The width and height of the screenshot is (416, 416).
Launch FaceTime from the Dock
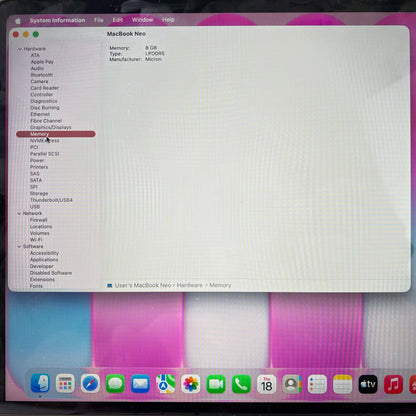tap(216, 384)
